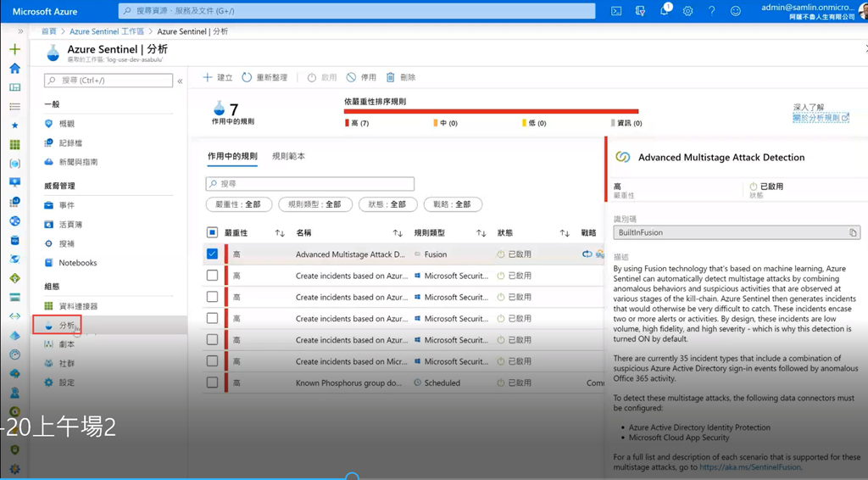Open the notifications bell
This screenshot has height=480, width=868.
665,11
